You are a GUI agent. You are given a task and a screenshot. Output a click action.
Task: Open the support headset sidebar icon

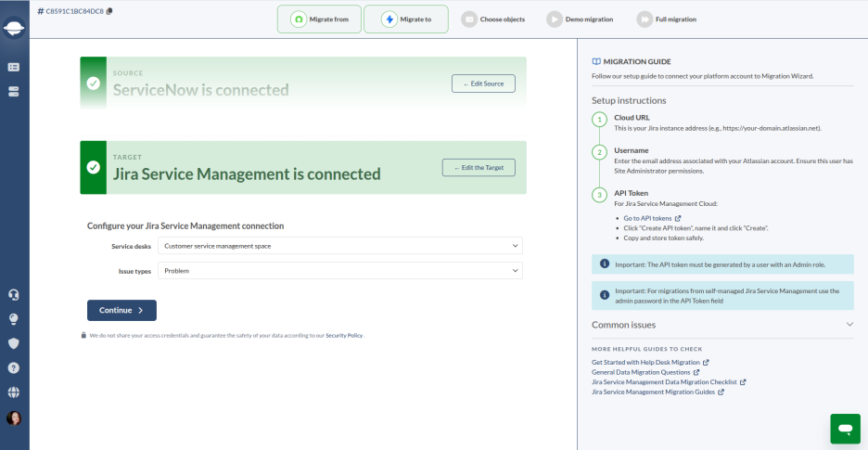pos(14,295)
